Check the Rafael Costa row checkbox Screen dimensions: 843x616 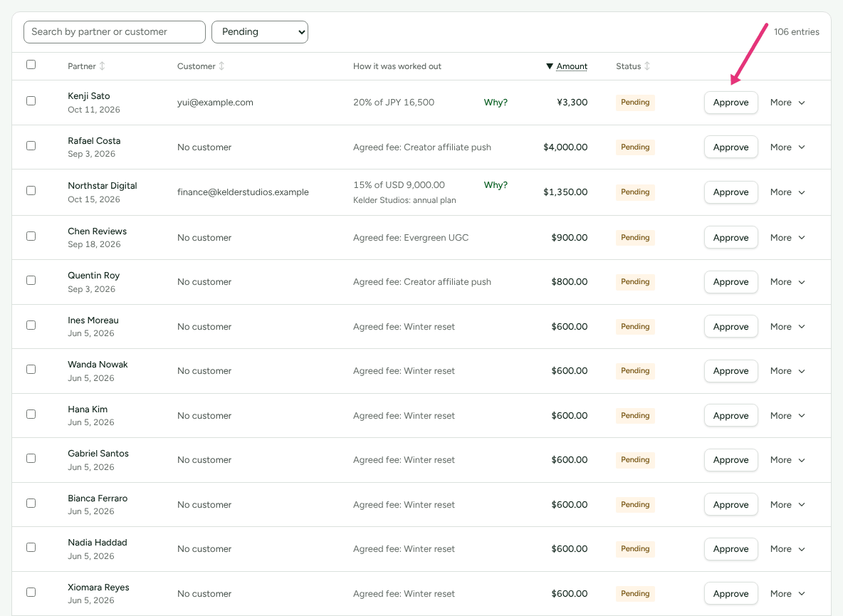tap(31, 146)
